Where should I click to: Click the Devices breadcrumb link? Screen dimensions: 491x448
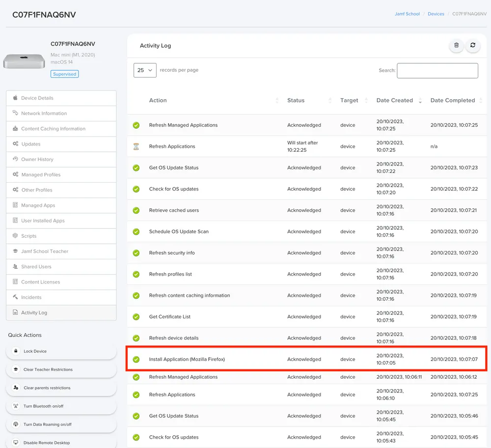point(436,14)
